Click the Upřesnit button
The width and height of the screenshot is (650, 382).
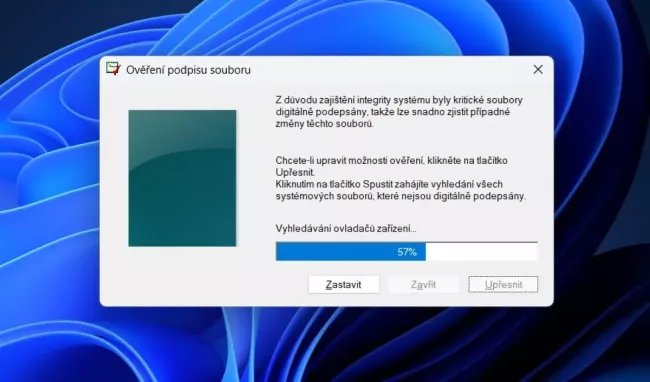coord(503,285)
